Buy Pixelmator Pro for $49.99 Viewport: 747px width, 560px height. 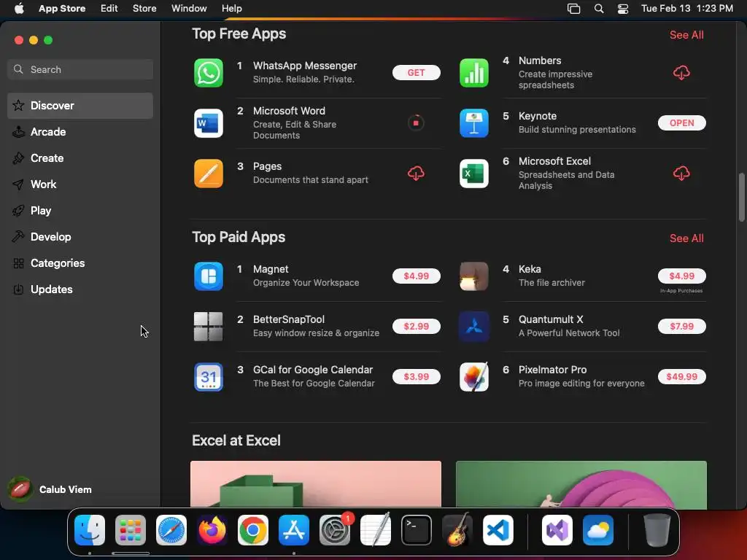coord(682,377)
